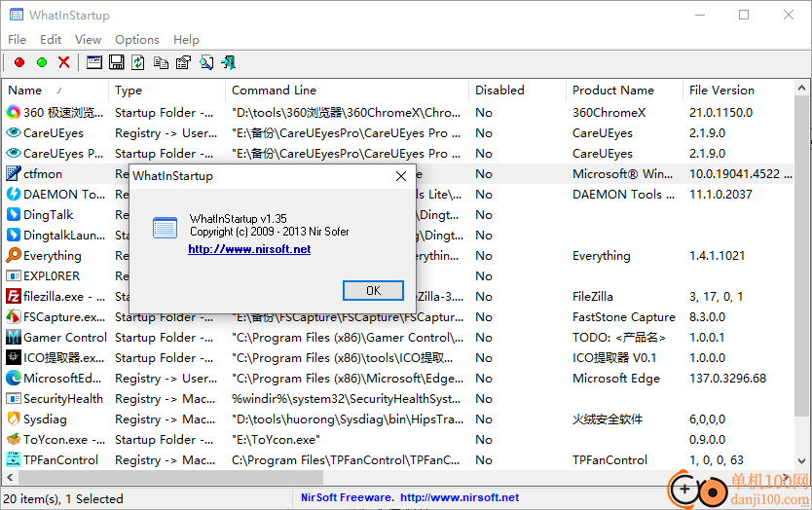Confirm the About dialog with OK

tap(373, 290)
